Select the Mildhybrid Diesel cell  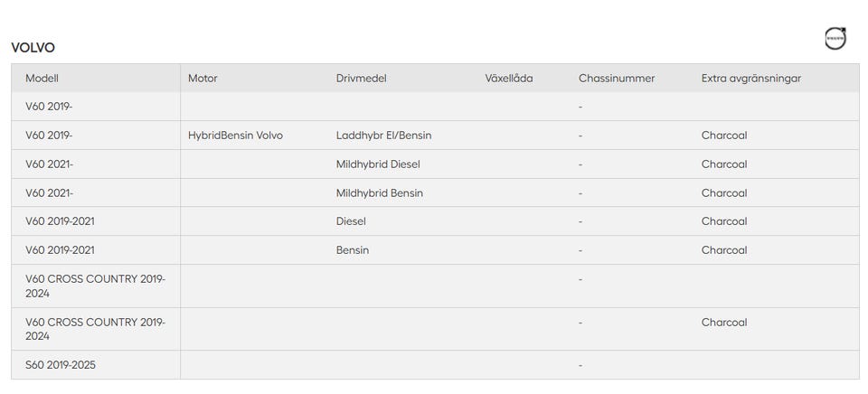point(378,164)
